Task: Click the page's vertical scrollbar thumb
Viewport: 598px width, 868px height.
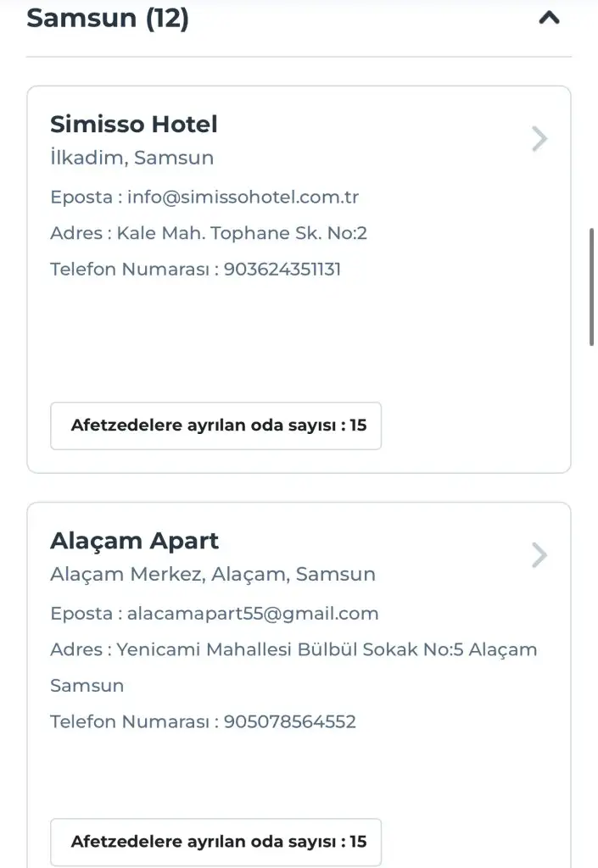Action: pos(592,287)
